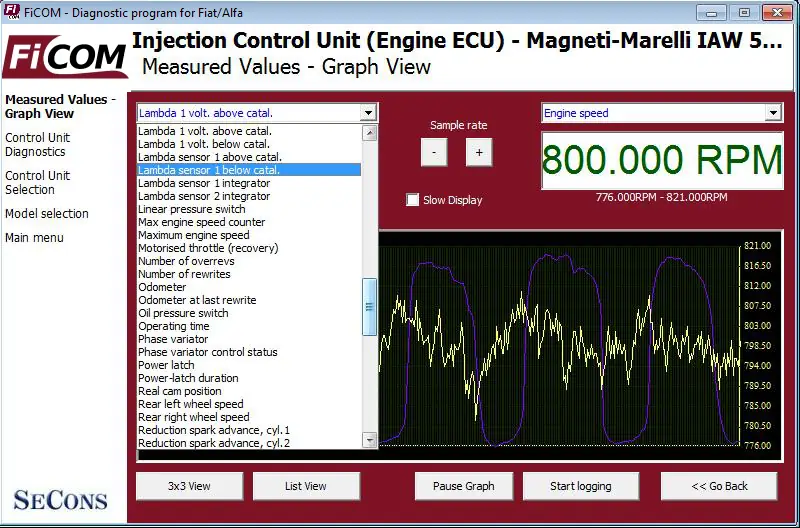Select Operating time item
The width and height of the screenshot is (800, 528).
(x=249, y=326)
